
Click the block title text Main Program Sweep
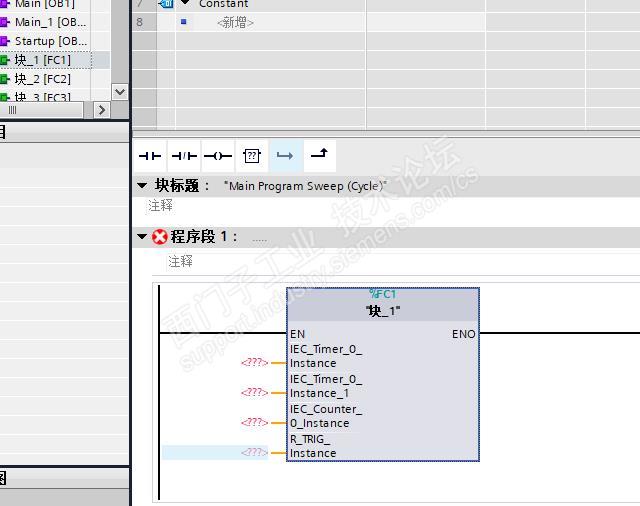305,186
